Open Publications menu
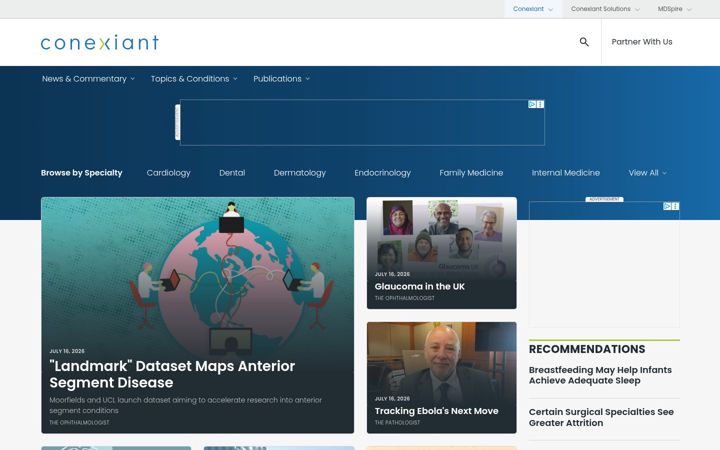 coord(281,79)
